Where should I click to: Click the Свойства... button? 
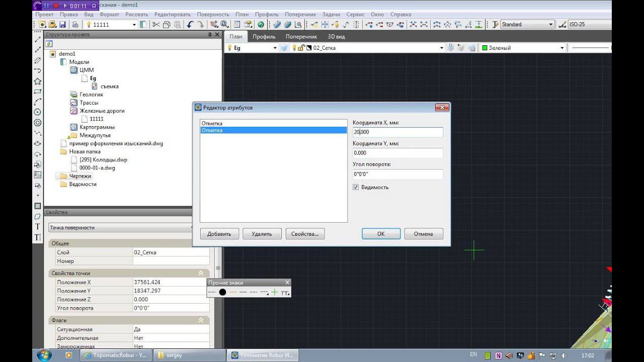305,234
